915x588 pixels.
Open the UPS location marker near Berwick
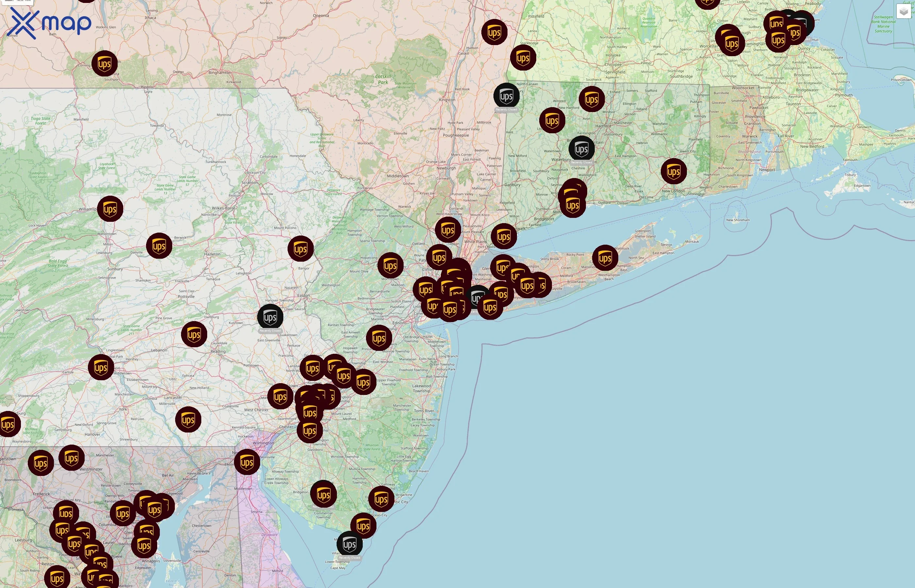[x=159, y=245]
